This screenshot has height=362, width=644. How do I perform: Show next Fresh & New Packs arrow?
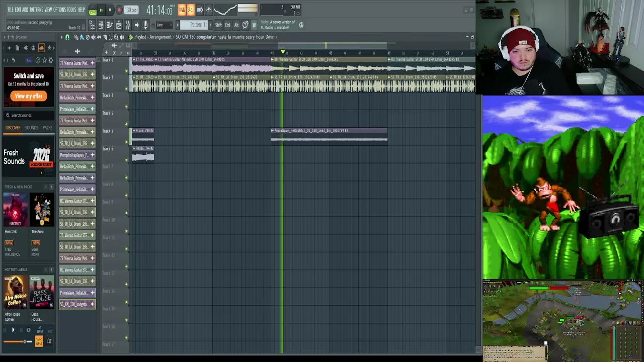coord(51,187)
